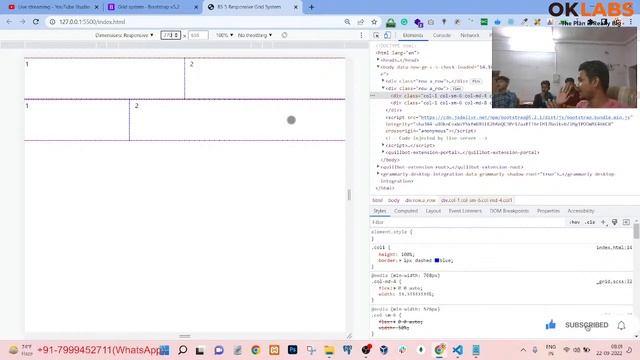
Task: Select the Event Listeners sidebar tab
Action: (x=465, y=211)
